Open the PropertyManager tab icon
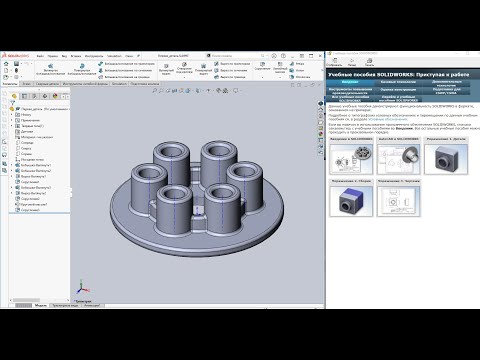Viewport: 480px width, 360px height. 24,96
